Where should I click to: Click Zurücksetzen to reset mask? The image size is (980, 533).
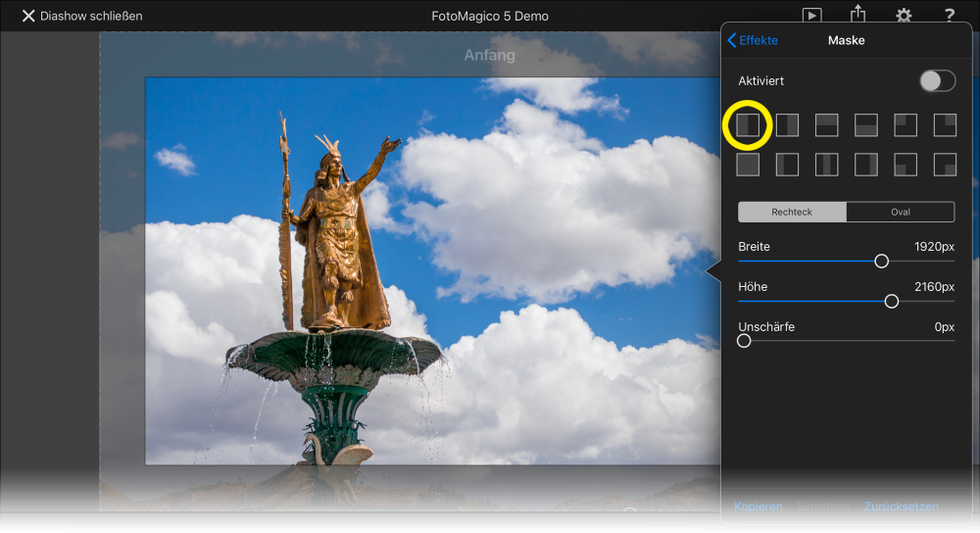click(902, 507)
